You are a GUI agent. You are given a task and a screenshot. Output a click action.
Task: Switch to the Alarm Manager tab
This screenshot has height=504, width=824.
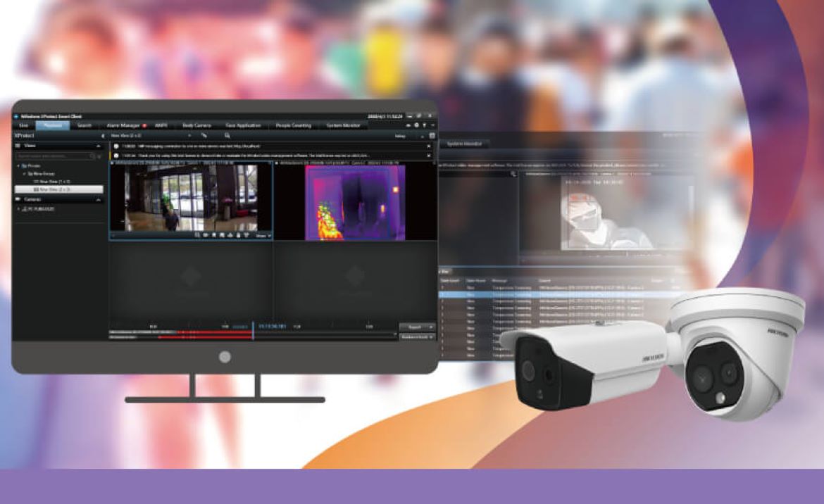click(x=121, y=125)
